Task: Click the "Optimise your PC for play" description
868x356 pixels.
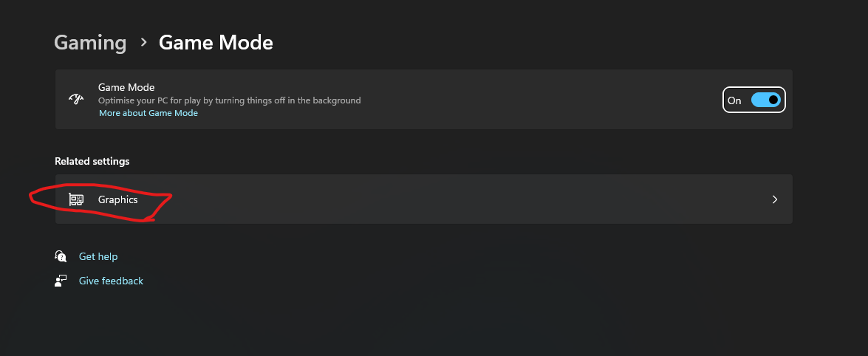Action: [229, 100]
